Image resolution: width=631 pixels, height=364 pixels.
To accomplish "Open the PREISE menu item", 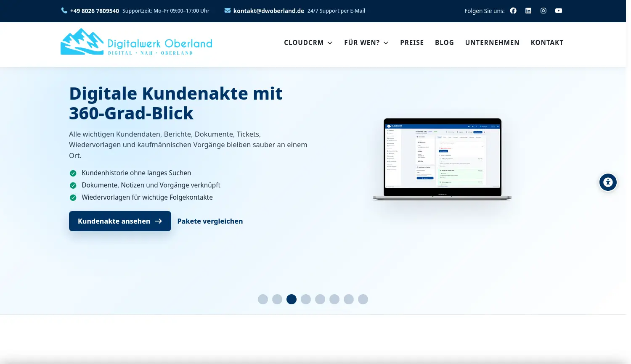I will point(412,42).
